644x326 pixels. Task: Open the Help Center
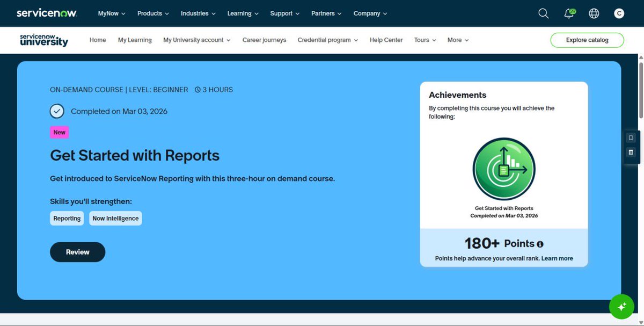coord(386,40)
